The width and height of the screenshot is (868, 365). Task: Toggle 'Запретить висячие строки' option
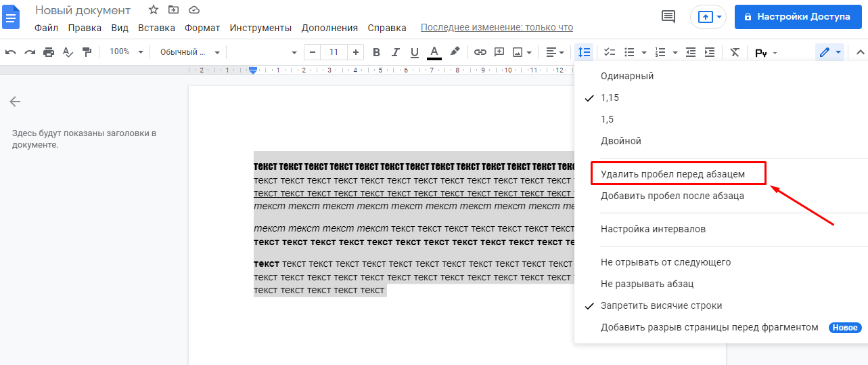pos(661,305)
